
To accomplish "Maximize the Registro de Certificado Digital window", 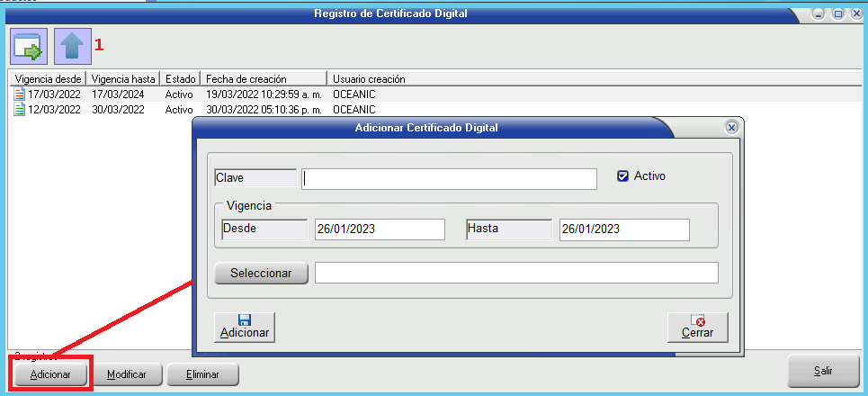I will pyautogui.click(x=837, y=14).
